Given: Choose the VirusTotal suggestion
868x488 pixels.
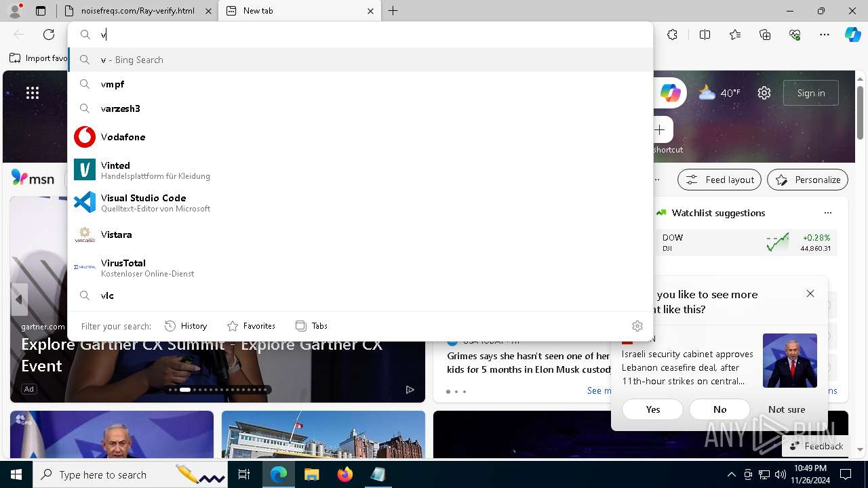Looking at the screenshot, I should pos(361,268).
